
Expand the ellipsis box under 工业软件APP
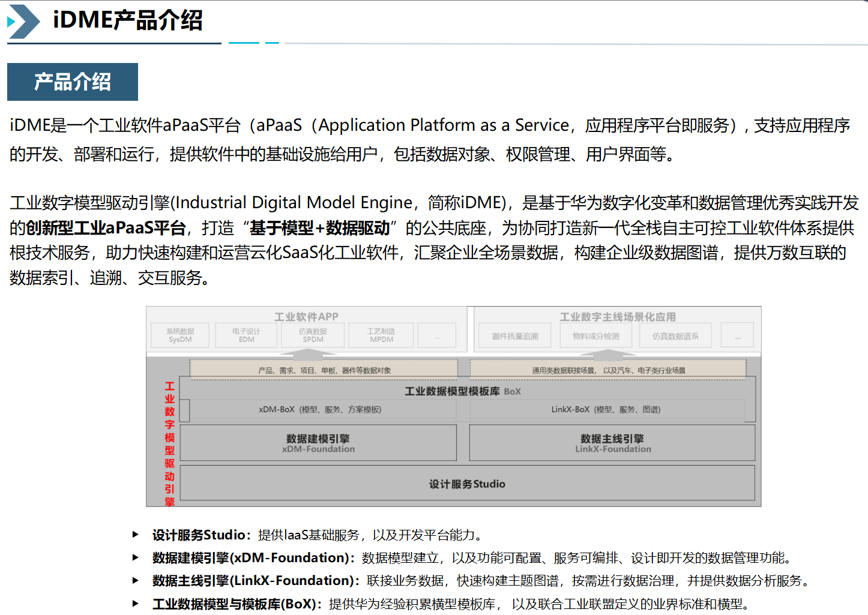tap(437, 335)
